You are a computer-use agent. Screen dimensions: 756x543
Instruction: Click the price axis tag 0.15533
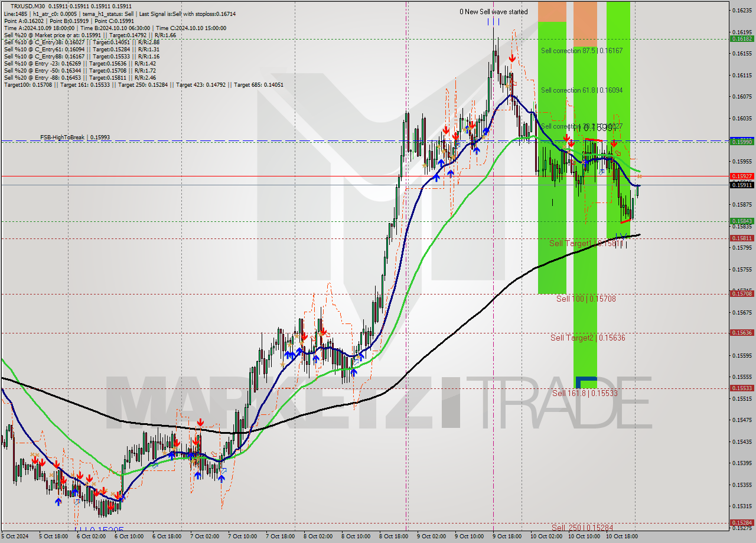742,388
